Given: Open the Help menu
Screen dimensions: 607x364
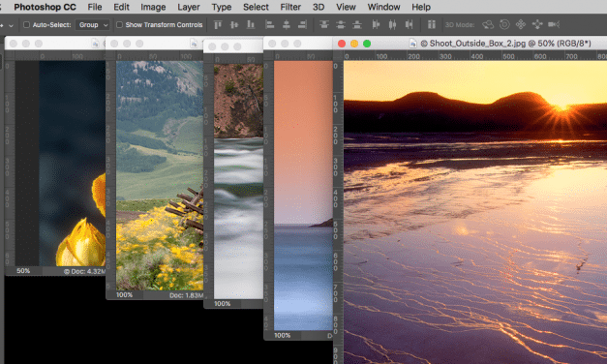Looking at the screenshot, I should [421, 7].
